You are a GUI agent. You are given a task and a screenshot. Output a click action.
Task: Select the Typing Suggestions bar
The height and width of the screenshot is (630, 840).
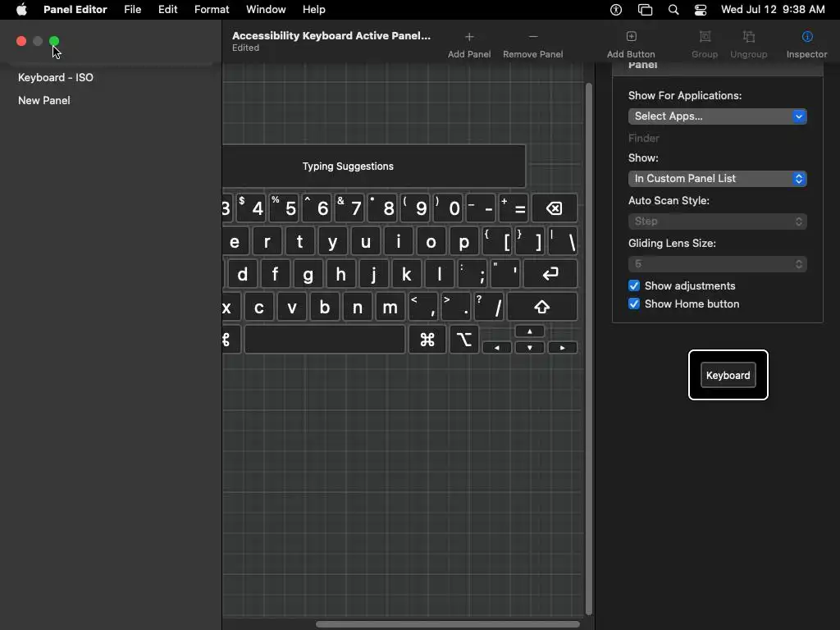tap(374, 166)
